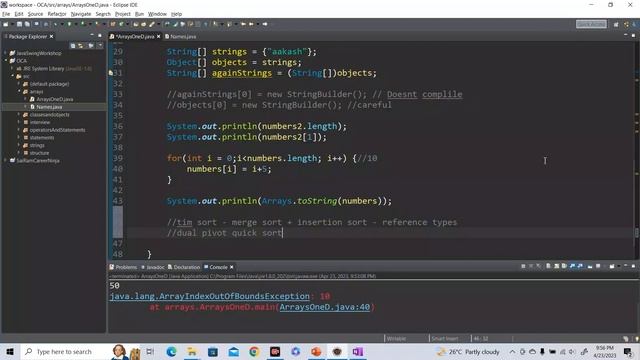This screenshot has height=360, width=640.
Task: Switch to the Declaration view tab
Action: [184, 267]
